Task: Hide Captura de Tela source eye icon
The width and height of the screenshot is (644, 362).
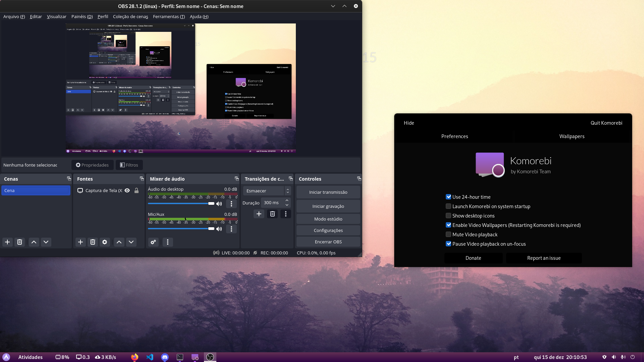Action: click(x=127, y=190)
